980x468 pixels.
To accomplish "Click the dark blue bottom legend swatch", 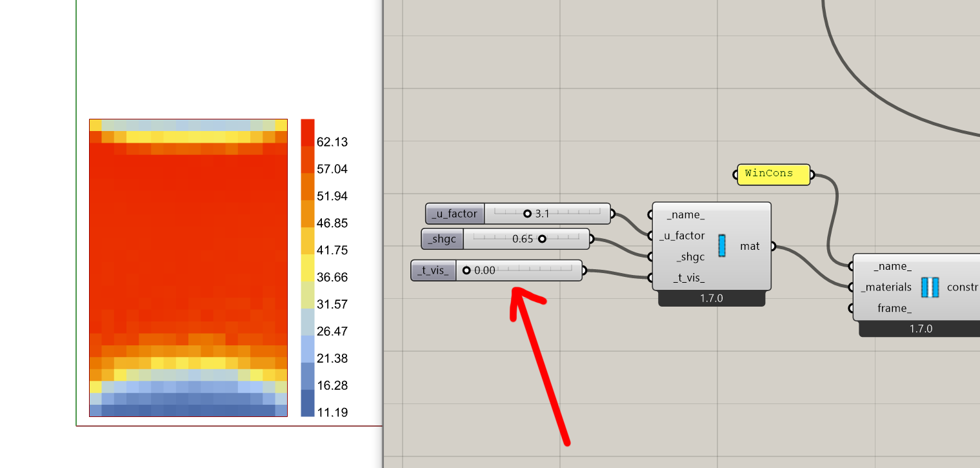I will tap(308, 403).
